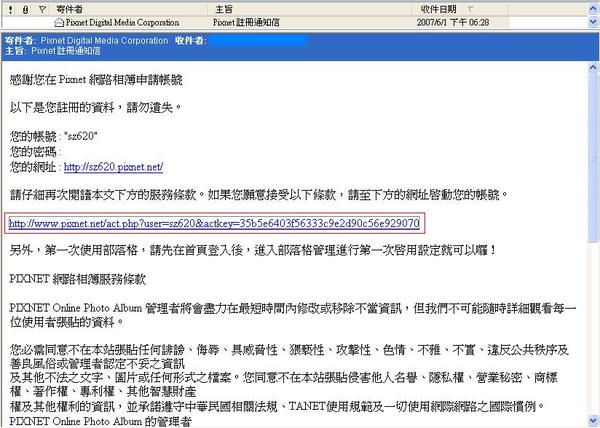Open the pixnet act.php activation link
This screenshot has width=600, height=428.
tap(214, 223)
